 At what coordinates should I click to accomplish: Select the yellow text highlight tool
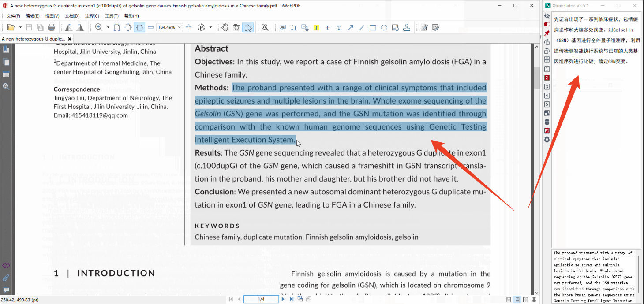[x=316, y=27]
